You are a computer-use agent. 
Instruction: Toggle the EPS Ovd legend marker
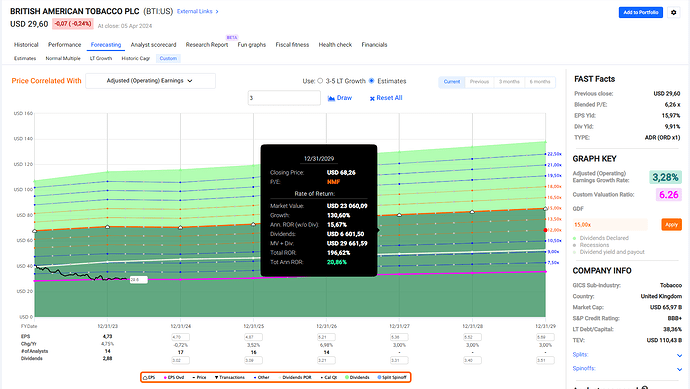tap(165, 378)
